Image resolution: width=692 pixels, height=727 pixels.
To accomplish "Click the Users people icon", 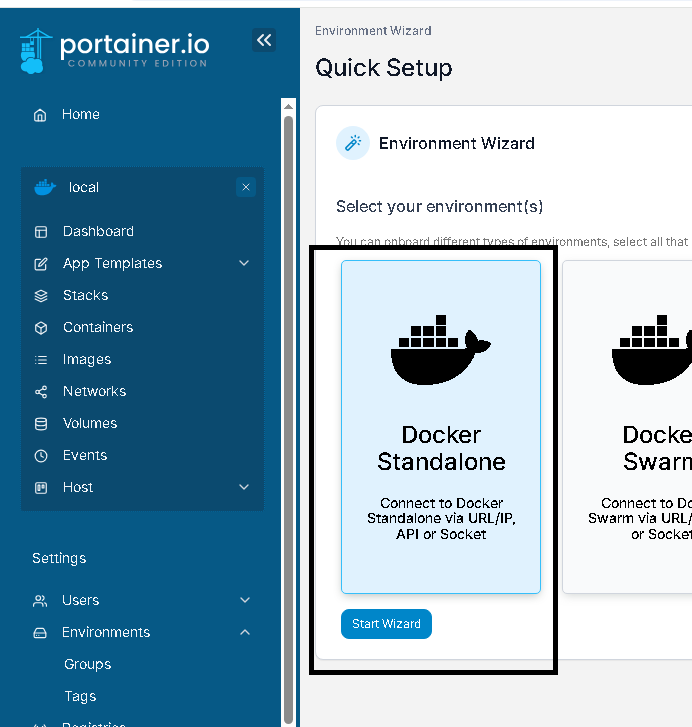I will pos(40,601).
